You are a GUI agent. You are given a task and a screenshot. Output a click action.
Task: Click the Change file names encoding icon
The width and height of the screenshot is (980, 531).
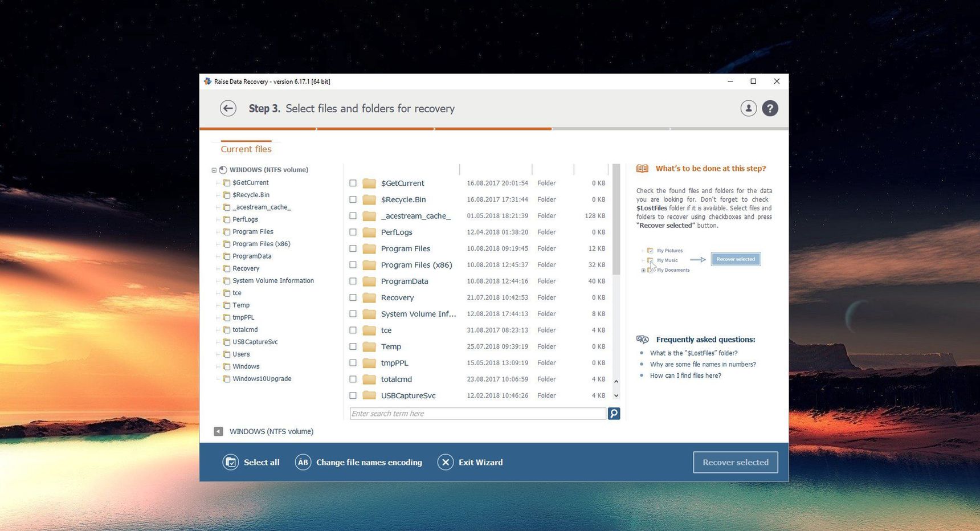tap(303, 462)
